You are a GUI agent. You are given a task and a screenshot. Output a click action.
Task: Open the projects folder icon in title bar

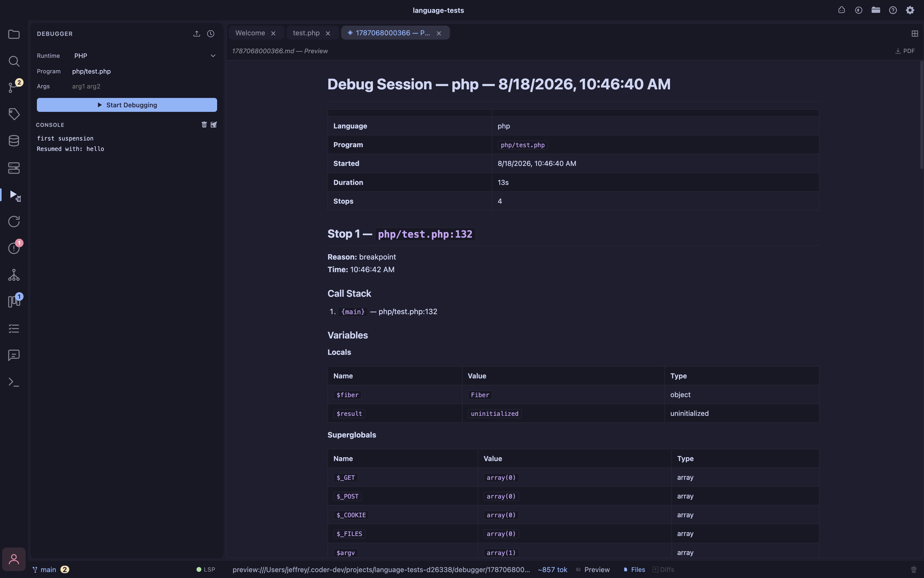click(x=876, y=10)
